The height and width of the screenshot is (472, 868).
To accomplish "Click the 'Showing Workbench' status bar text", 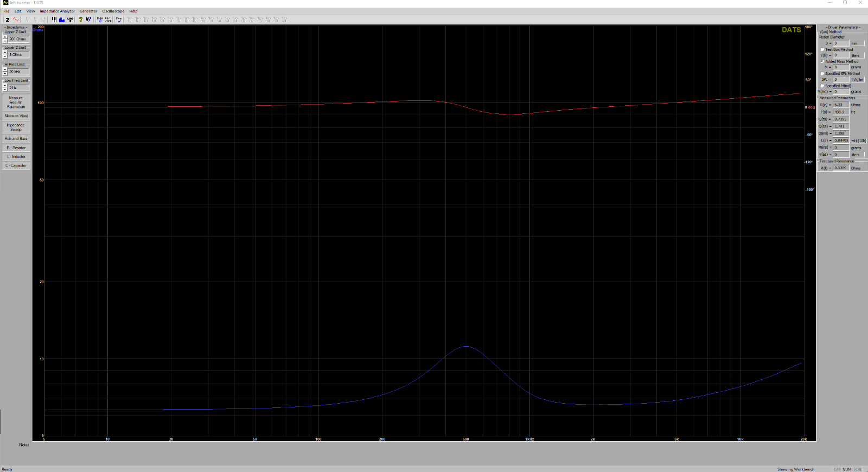I will pyautogui.click(x=796, y=469).
